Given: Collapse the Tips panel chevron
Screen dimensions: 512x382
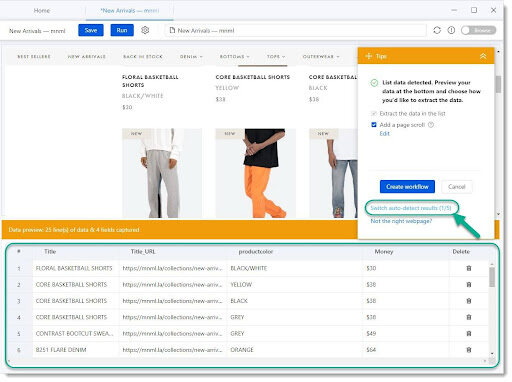Looking at the screenshot, I should click(483, 56).
